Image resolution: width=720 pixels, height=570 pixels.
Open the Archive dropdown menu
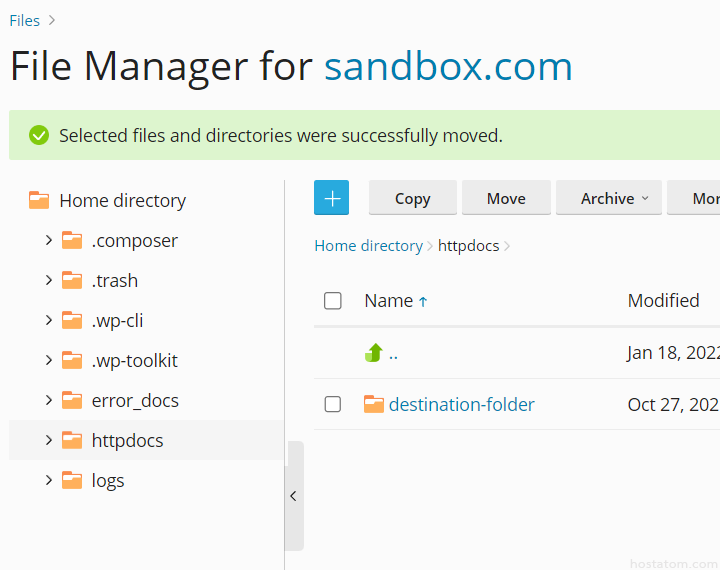coord(614,198)
